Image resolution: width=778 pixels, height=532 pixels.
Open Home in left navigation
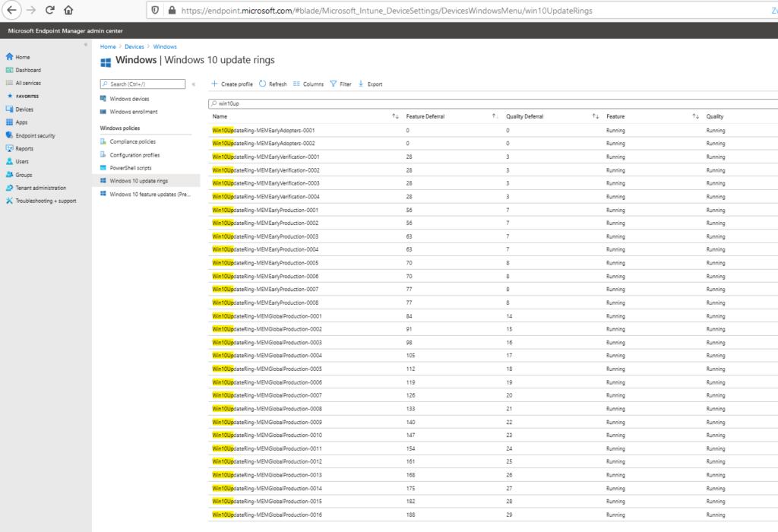click(x=22, y=57)
